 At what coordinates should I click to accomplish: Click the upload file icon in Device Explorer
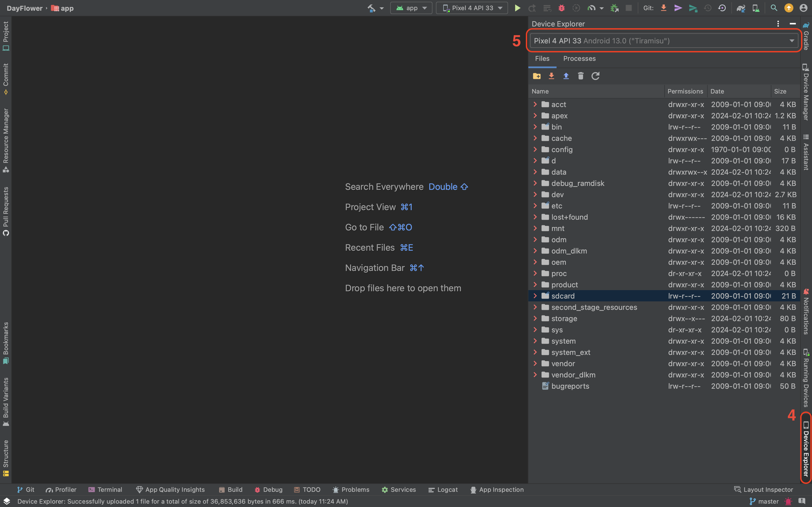566,76
